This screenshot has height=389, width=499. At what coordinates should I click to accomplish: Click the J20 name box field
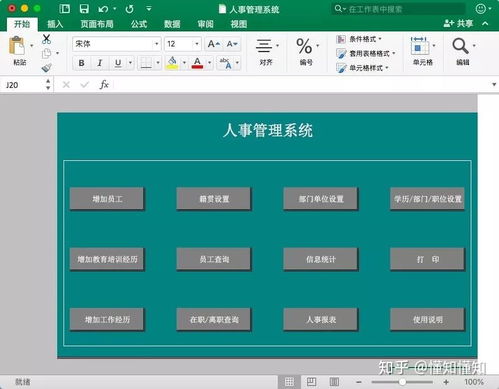coord(23,85)
